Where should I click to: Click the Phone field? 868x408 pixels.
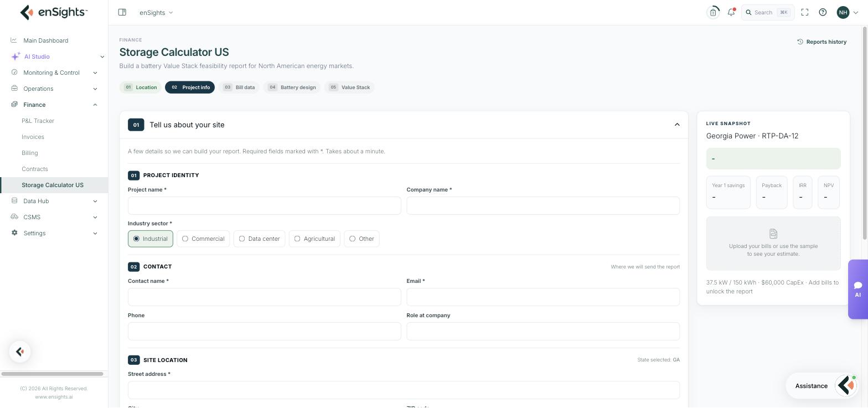[265, 332]
